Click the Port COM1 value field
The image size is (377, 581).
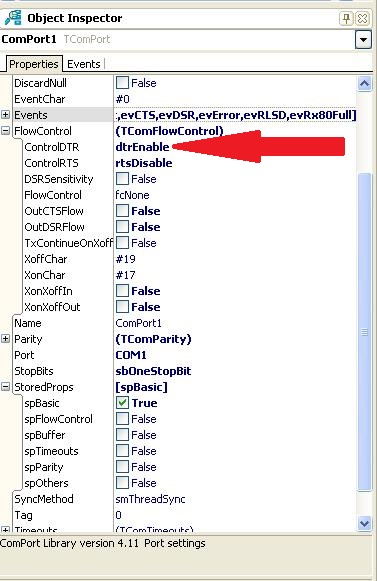[235, 355]
